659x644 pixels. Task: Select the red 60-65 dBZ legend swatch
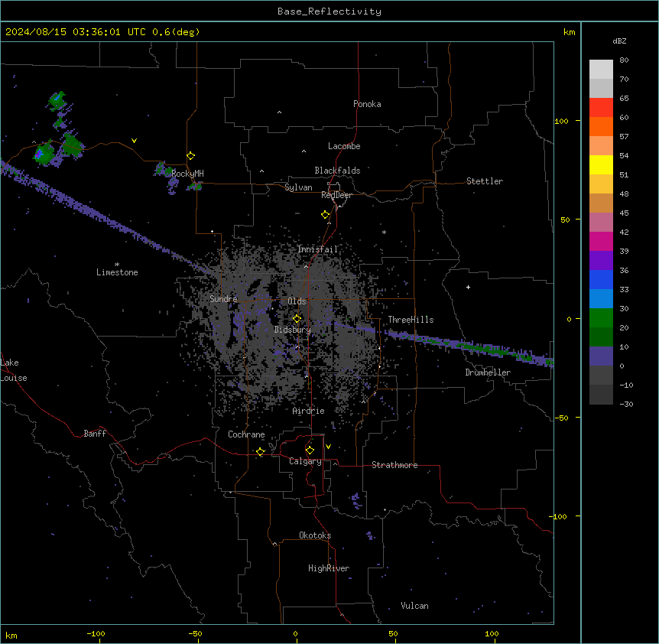click(601, 108)
